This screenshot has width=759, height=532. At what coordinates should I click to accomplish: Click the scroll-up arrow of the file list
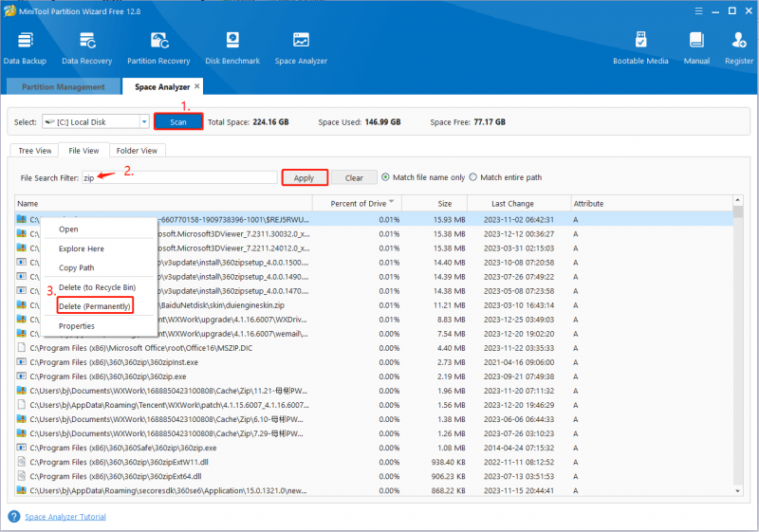tap(738, 200)
